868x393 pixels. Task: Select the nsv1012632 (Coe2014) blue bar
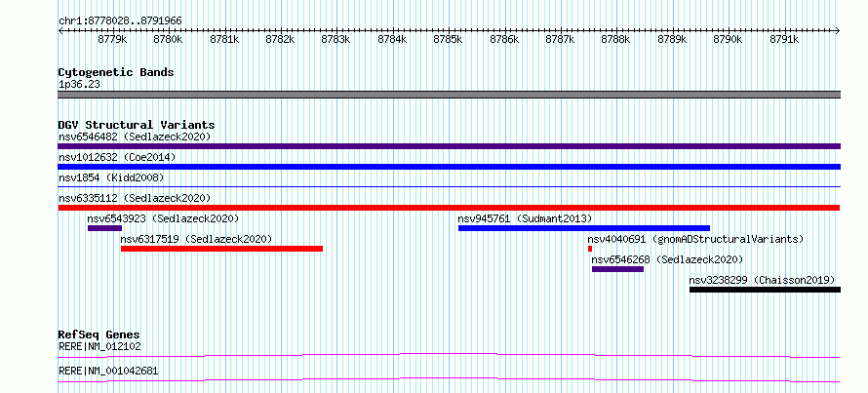pyautogui.click(x=449, y=167)
